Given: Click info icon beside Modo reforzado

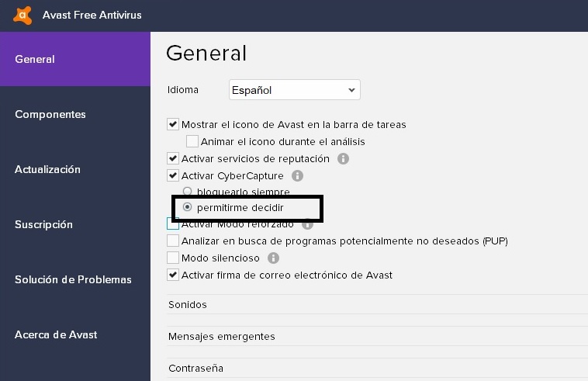Looking at the screenshot, I should (x=307, y=225).
